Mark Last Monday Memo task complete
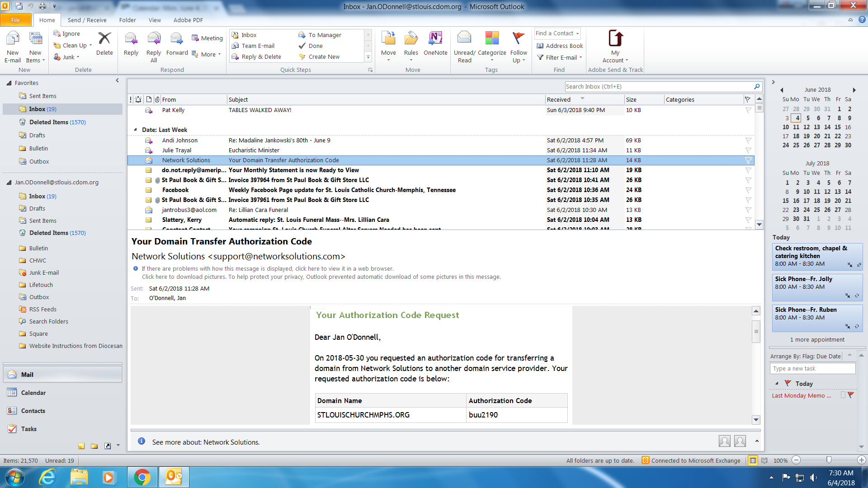The height and width of the screenshot is (488, 868). 843,395
